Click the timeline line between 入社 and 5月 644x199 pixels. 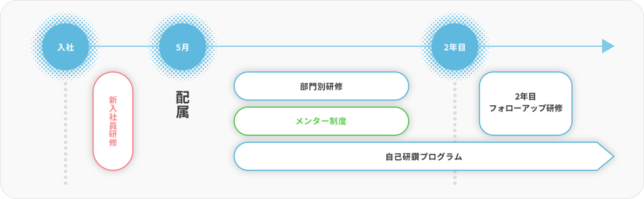click(x=124, y=46)
